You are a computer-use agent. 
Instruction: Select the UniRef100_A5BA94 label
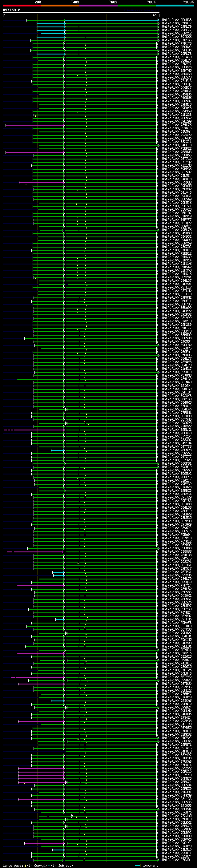pyautogui.click(x=176, y=535)
